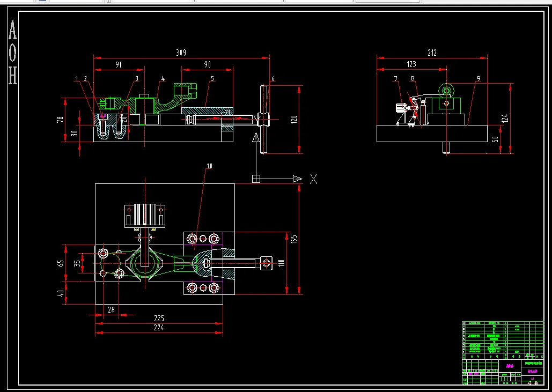Pick the 78 vertical dimension text
The height and width of the screenshot is (392, 552).
(60, 119)
